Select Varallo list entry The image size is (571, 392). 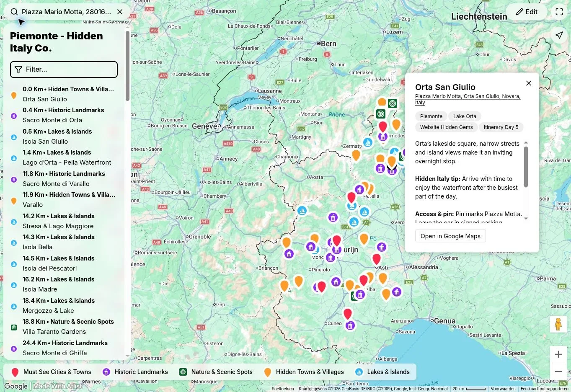tap(64, 200)
